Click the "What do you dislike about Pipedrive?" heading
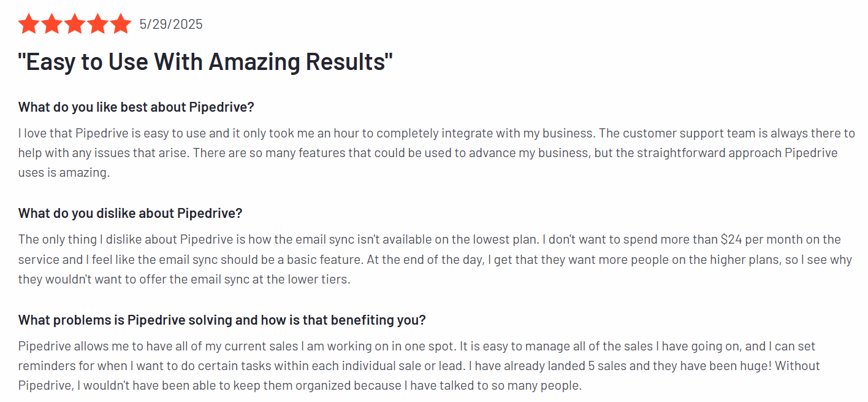868x402 pixels. click(x=131, y=214)
